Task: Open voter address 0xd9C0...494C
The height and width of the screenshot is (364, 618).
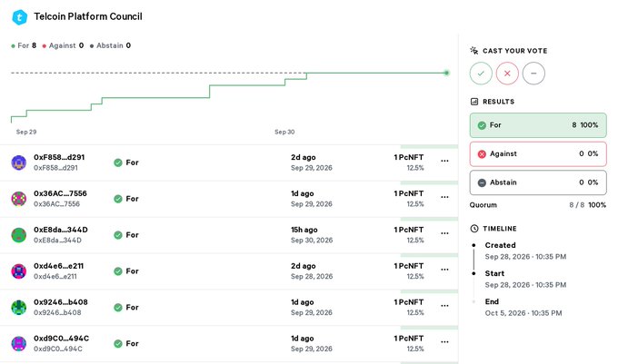Action: point(61,338)
